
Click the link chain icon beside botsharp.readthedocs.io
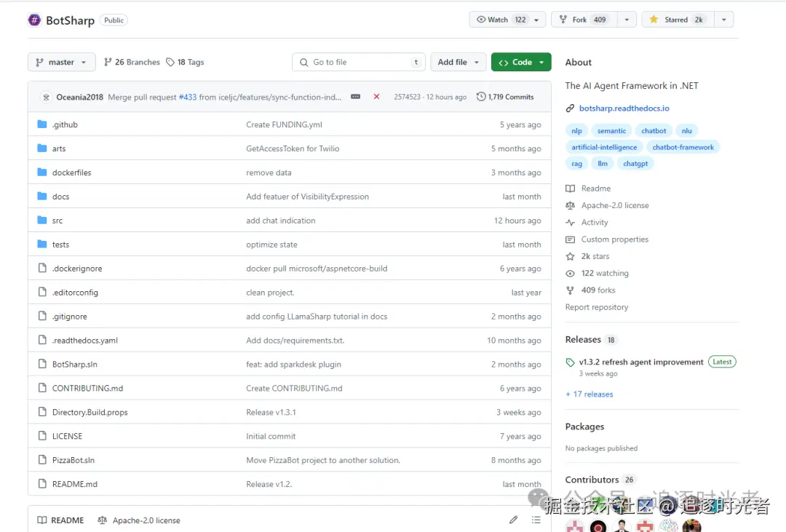coord(570,108)
